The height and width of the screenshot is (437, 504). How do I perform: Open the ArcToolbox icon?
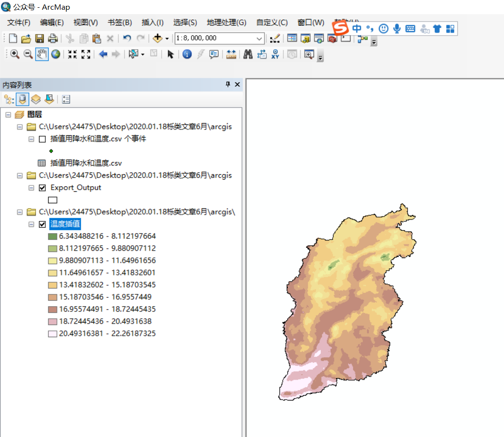click(x=333, y=38)
